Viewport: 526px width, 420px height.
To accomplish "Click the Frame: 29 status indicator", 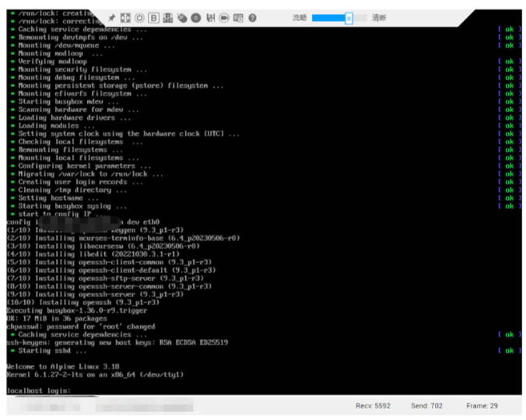I will click(x=483, y=406).
